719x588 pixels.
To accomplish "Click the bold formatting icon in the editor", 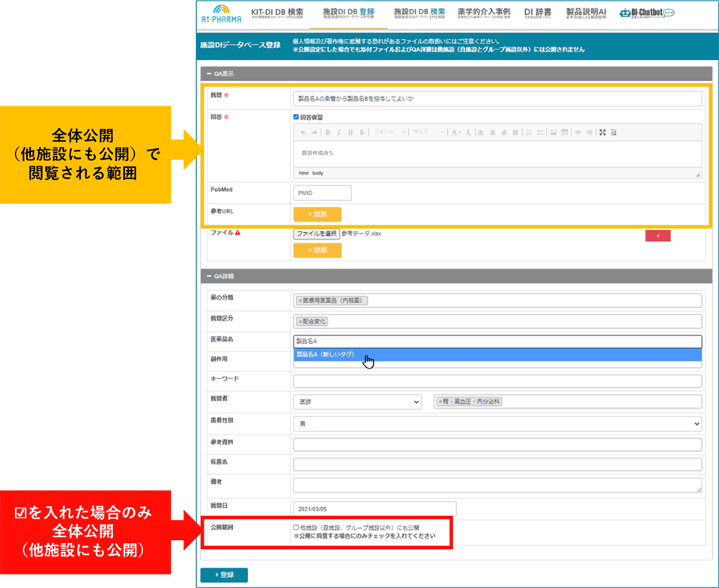I will (x=327, y=133).
